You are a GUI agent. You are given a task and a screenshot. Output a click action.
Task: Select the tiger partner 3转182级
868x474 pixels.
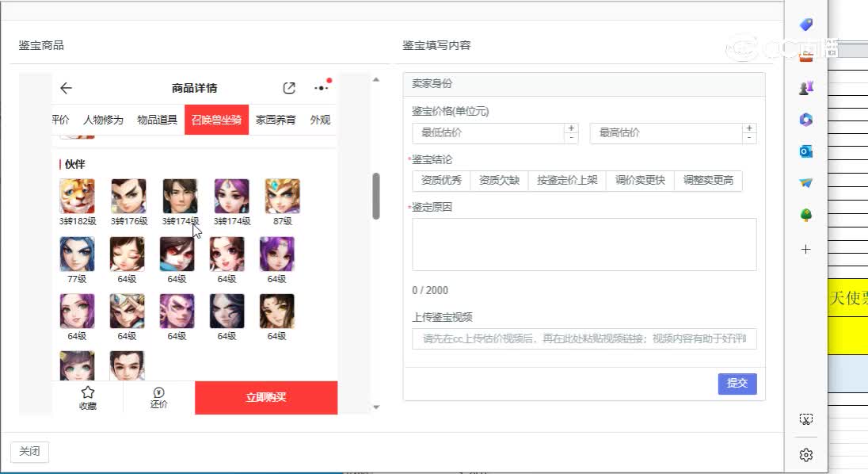[x=78, y=196]
